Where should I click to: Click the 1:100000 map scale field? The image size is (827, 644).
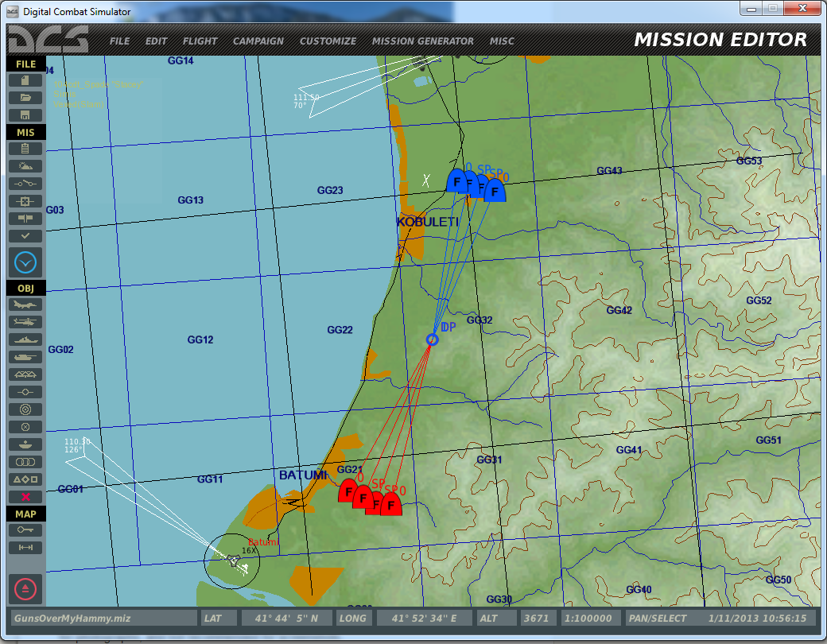[x=588, y=619]
